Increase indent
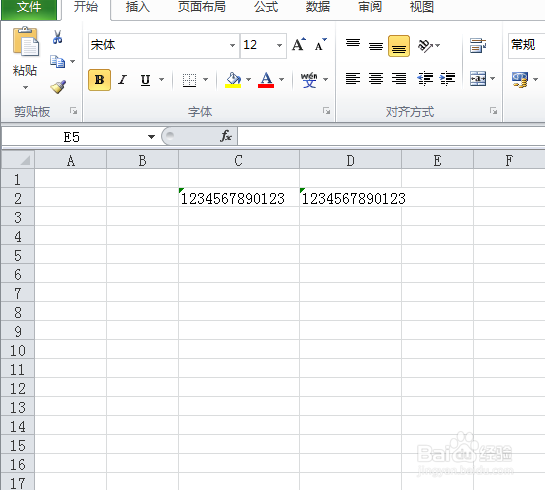The width and height of the screenshot is (545, 490). coord(447,79)
